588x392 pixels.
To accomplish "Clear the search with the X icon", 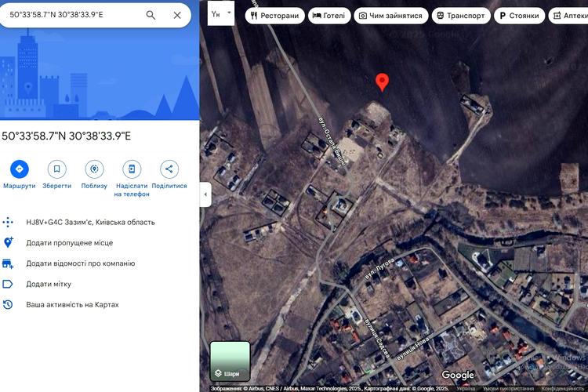I will click(x=177, y=15).
